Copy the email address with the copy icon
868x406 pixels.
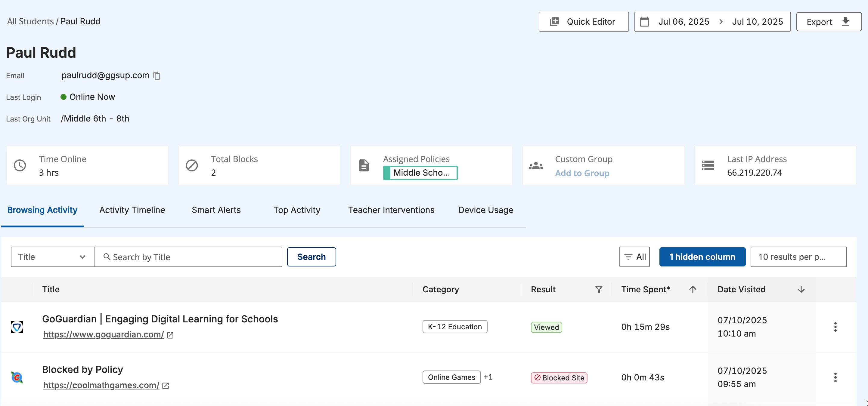coord(157,76)
